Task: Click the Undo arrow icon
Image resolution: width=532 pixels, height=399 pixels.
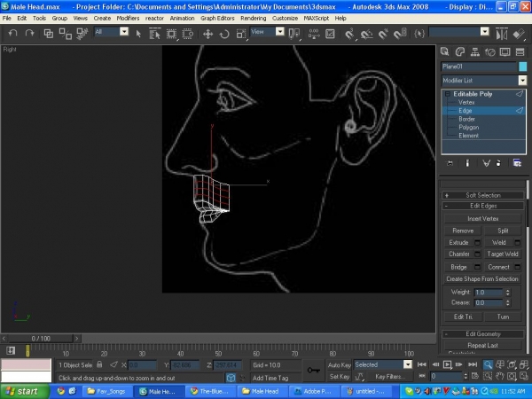Action: [12, 34]
